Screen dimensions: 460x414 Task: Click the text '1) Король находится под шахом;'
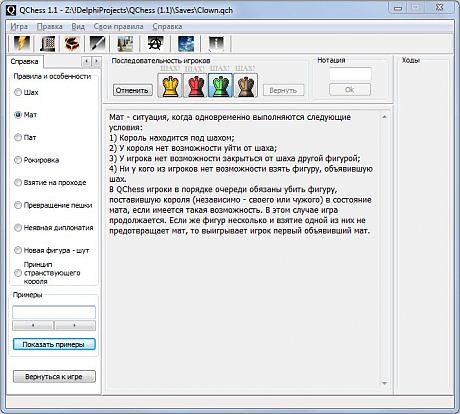click(172, 138)
